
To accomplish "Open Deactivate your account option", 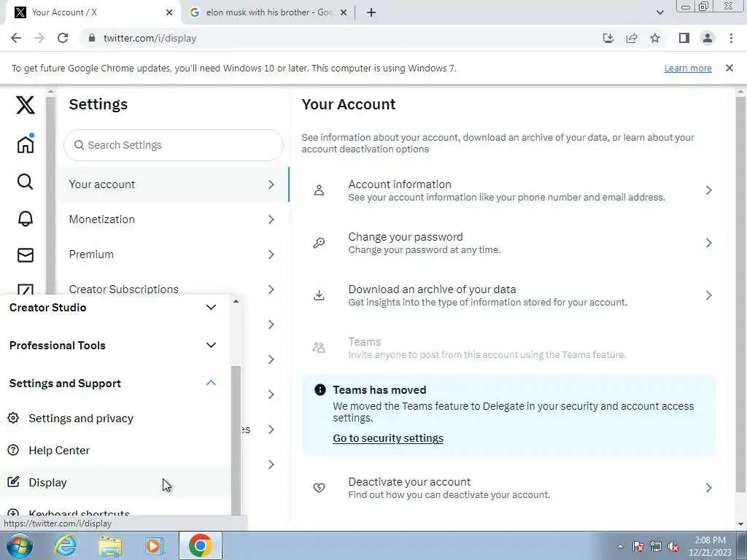I will point(508,488).
